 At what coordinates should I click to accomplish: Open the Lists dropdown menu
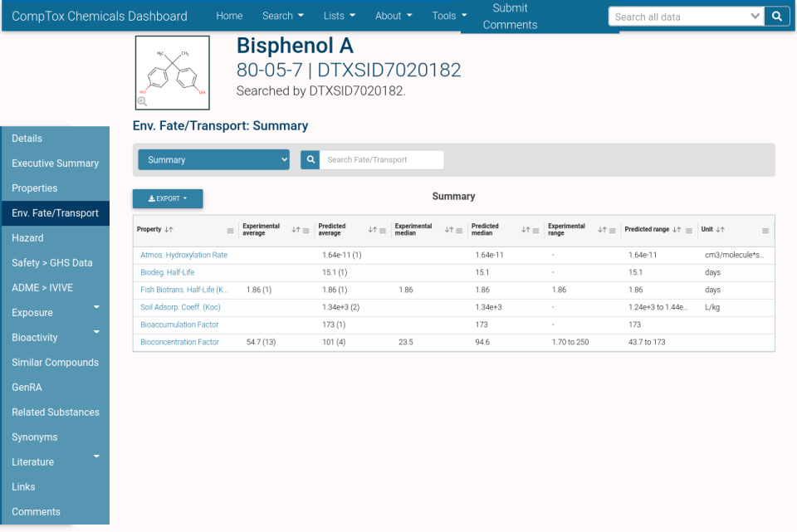coord(339,16)
